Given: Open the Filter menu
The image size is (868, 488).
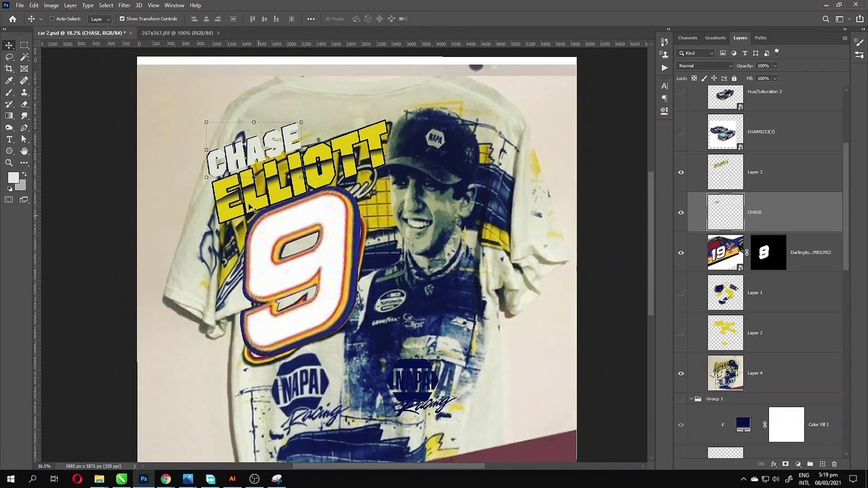Looking at the screenshot, I should pos(124,5).
